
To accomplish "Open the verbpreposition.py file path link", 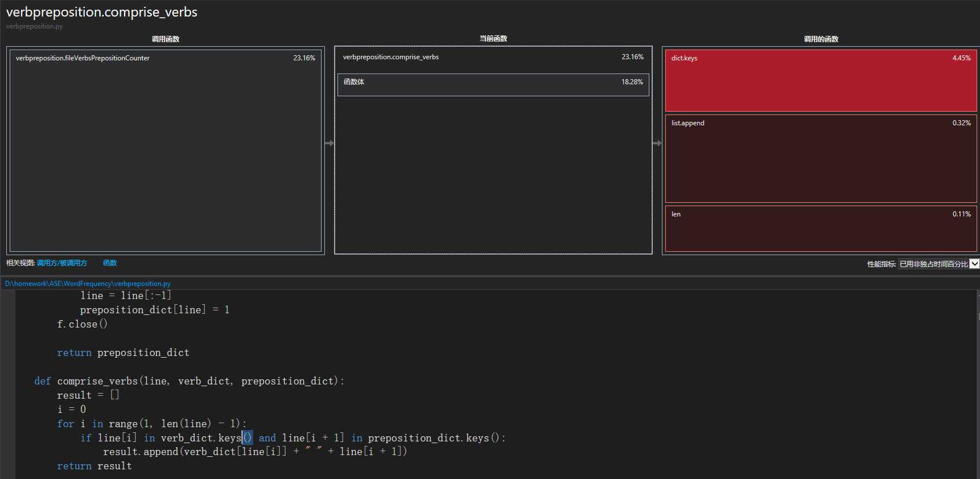I will click(x=88, y=284).
